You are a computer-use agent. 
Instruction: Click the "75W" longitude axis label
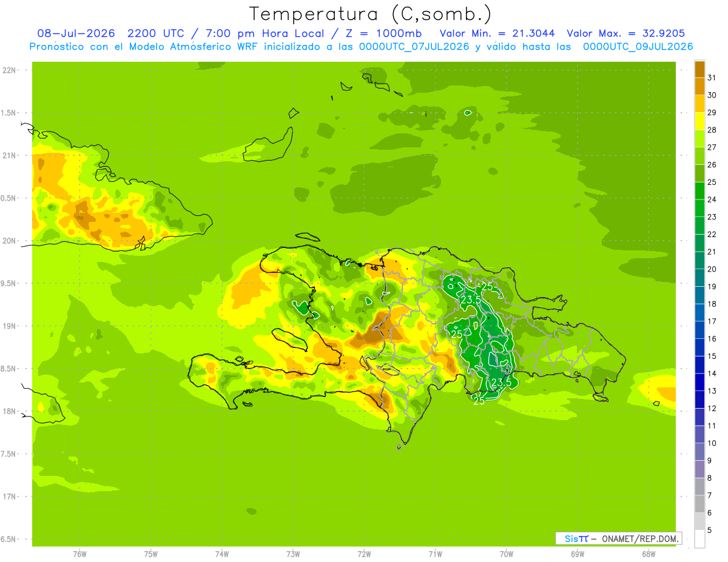[x=151, y=554]
